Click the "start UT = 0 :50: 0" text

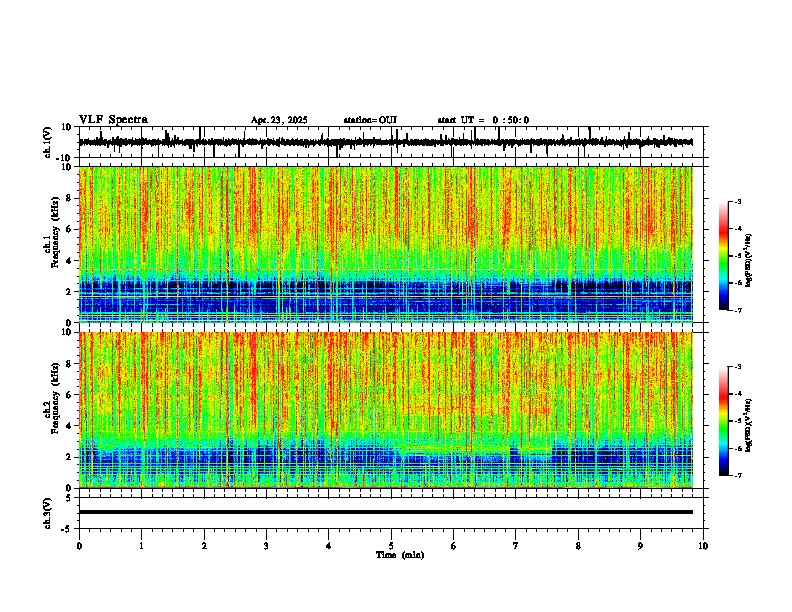click(x=483, y=120)
